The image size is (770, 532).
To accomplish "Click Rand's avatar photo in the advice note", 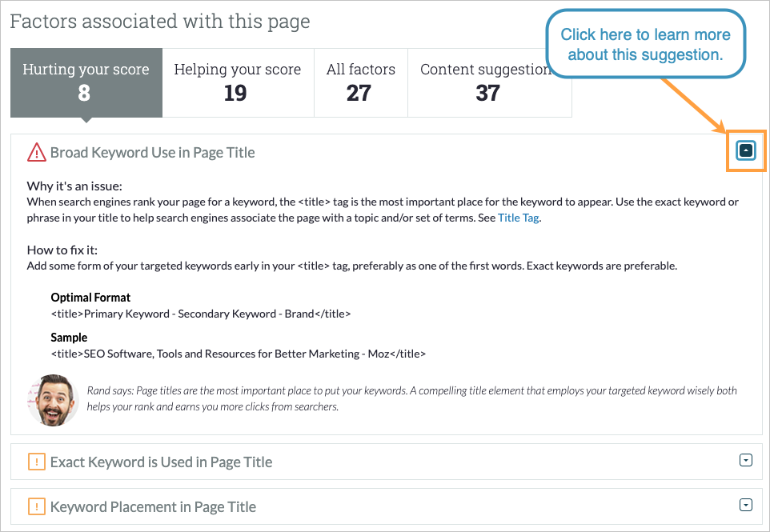I will [53, 400].
